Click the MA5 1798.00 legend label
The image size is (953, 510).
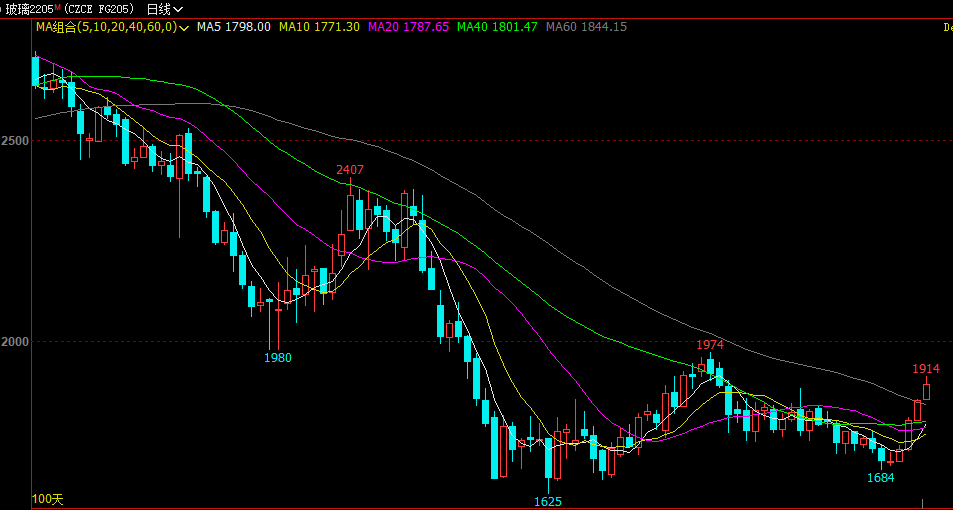tap(233, 27)
